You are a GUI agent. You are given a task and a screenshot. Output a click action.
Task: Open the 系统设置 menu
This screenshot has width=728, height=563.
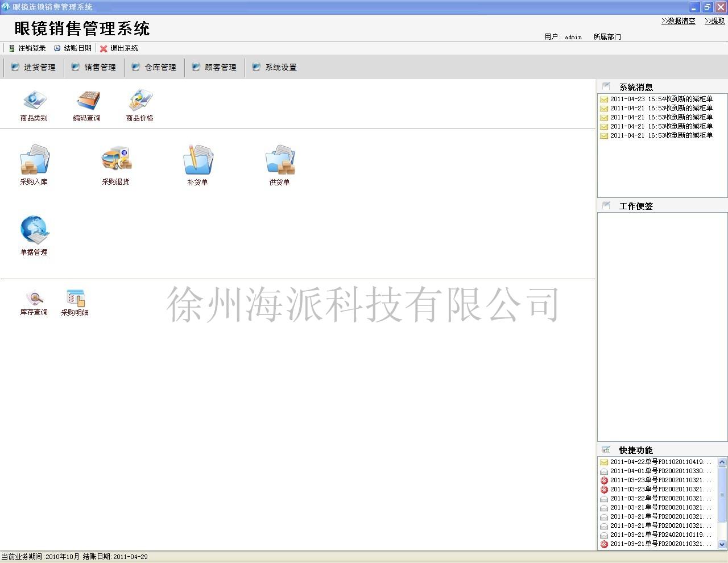click(x=275, y=67)
